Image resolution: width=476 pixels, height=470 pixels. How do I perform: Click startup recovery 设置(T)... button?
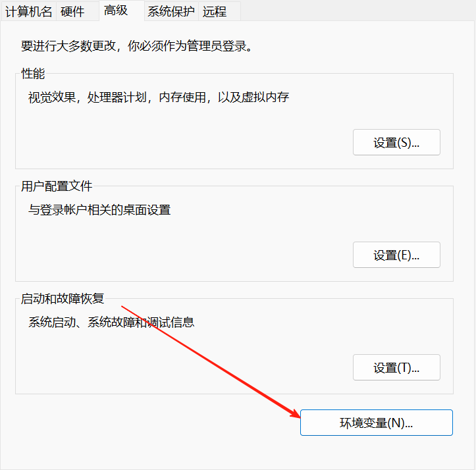click(x=396, y=367)
